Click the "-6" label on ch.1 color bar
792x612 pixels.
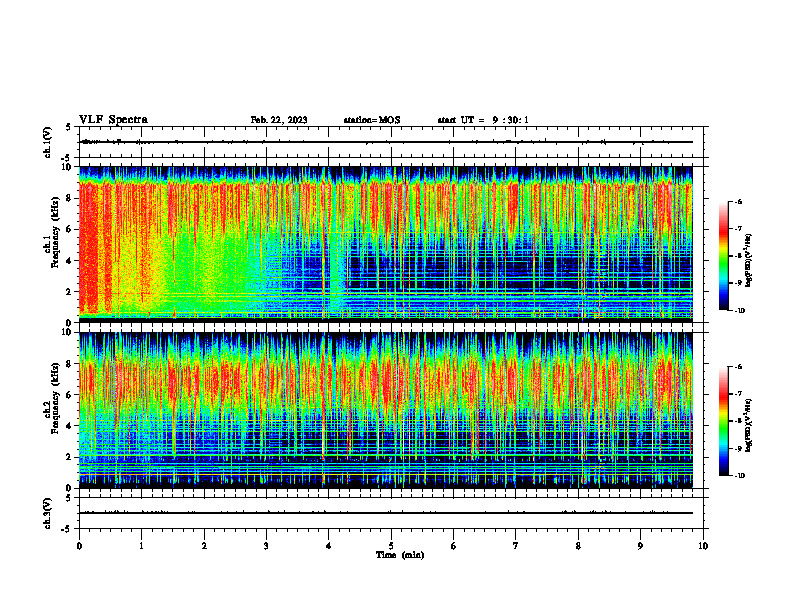738,201
